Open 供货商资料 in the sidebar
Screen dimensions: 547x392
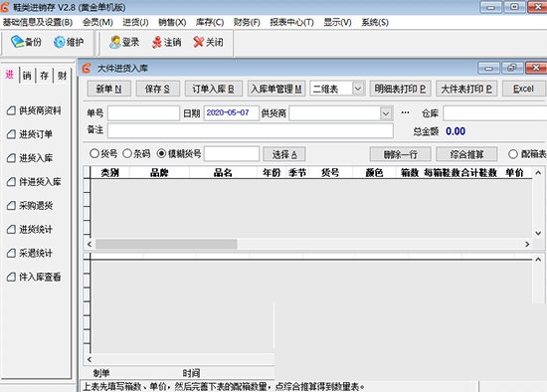[x=34, y=110]
